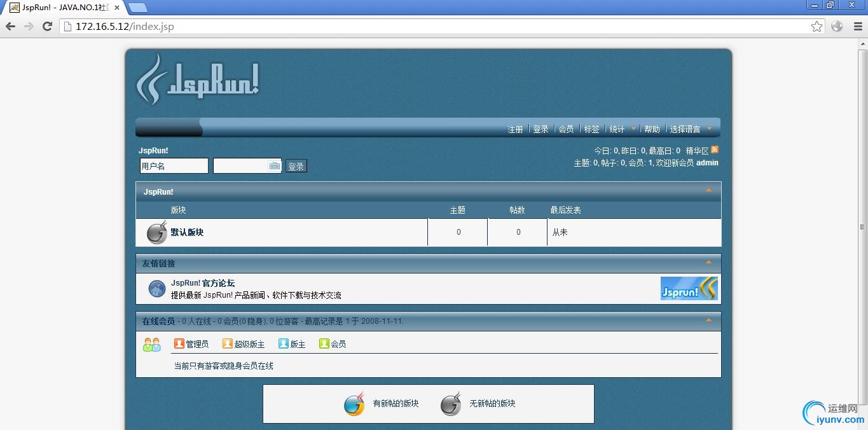Open 帮助 in the navigation bar
This screenshot has width=868, height=430.
[652, 129]
